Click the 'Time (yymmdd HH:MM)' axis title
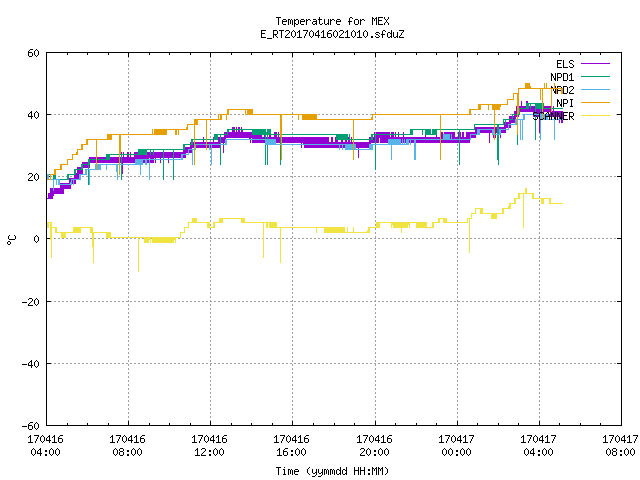Screen dimensions: 640x480 tap(332, 471)
